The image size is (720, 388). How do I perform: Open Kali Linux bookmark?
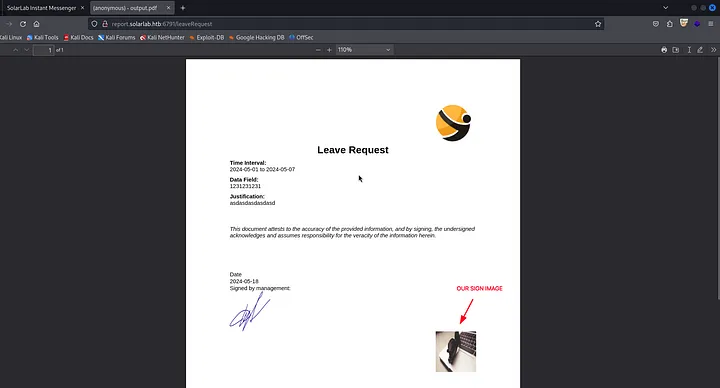point(11,38)
